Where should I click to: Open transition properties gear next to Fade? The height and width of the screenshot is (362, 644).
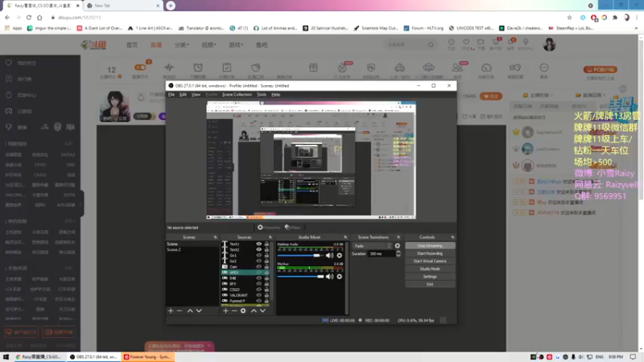pos(397,246)
